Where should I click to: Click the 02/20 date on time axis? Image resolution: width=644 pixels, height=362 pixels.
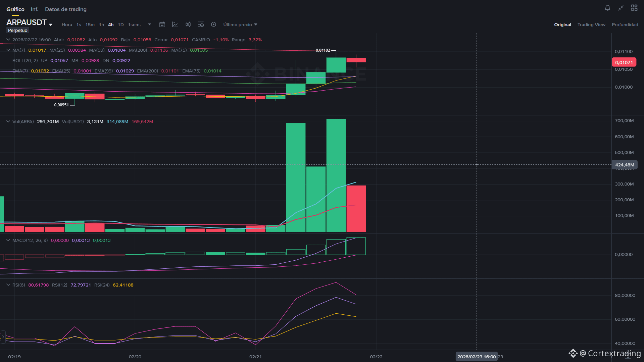point(135,357)
